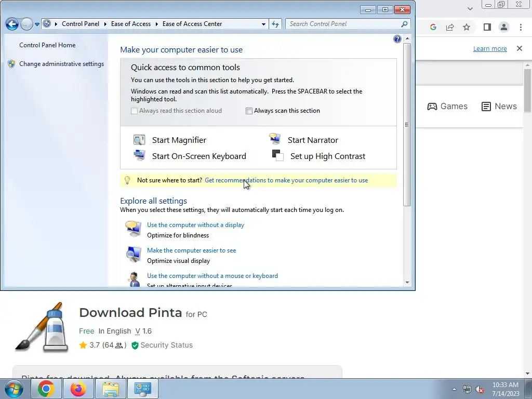
Task: Open Windows Explorer from the taskbar
Action: [x=111, y=389]
